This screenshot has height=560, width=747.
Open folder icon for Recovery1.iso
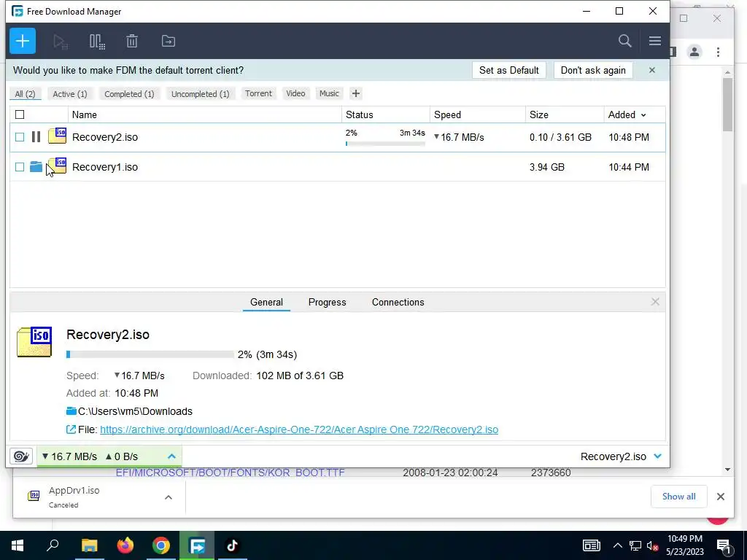coord(36,167)
